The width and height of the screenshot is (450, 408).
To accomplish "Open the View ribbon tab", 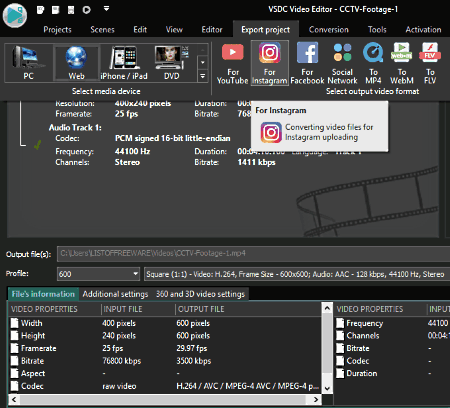I will (x=174, y=30).
